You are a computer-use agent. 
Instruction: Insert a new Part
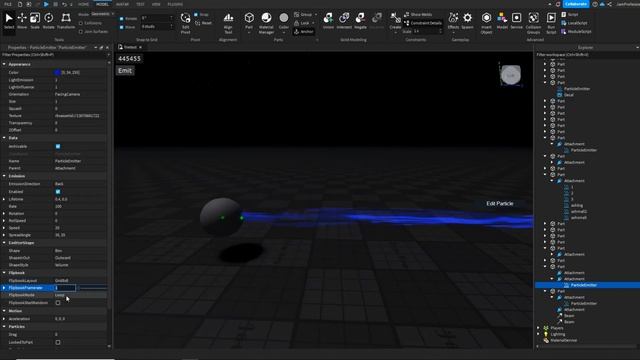pos(249,23)
